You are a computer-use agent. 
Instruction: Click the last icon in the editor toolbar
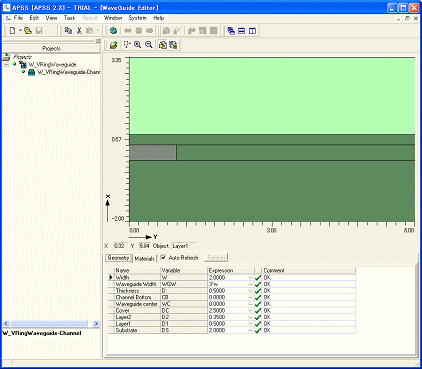173,45
